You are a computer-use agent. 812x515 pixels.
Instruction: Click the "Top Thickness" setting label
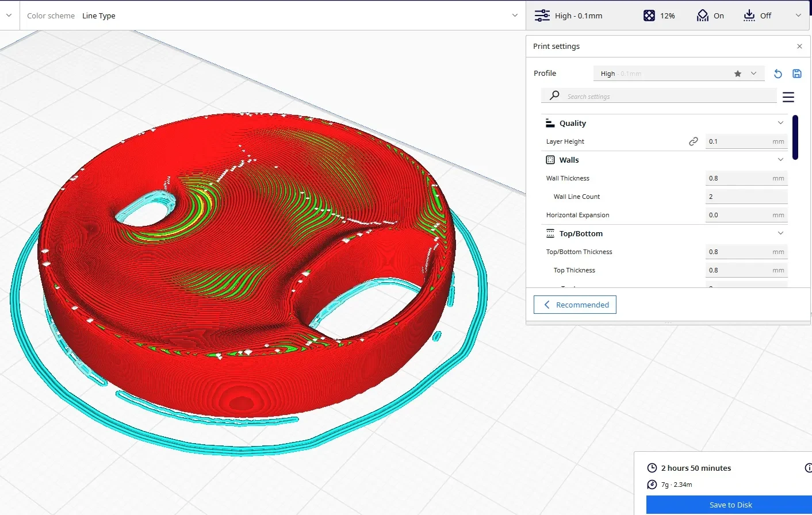pos(574,270)
